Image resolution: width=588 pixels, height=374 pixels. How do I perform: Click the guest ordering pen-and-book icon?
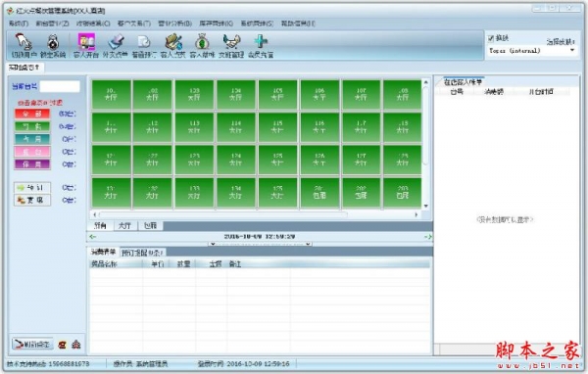coord(173,41)
